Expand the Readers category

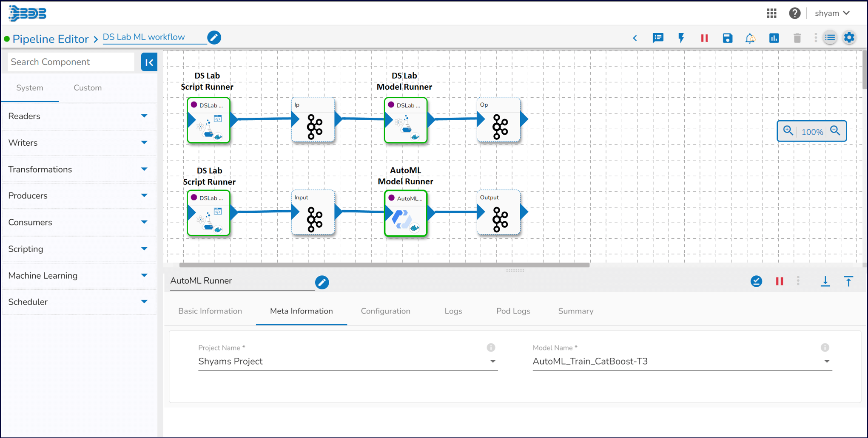pos(79,116)
